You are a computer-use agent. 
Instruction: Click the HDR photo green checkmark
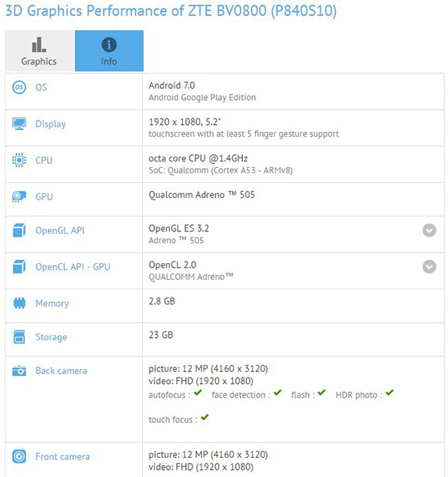389,393
